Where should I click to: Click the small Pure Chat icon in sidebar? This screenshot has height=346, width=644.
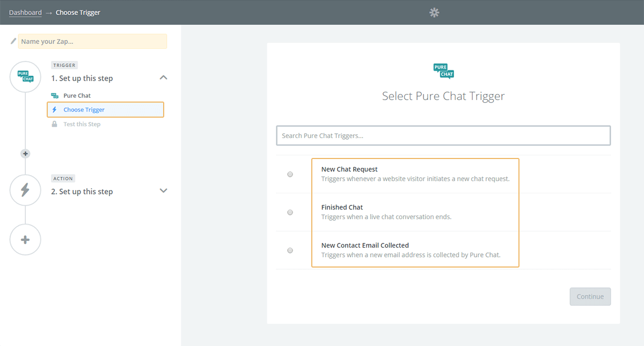pyautogui.click(x=54, y=96)
